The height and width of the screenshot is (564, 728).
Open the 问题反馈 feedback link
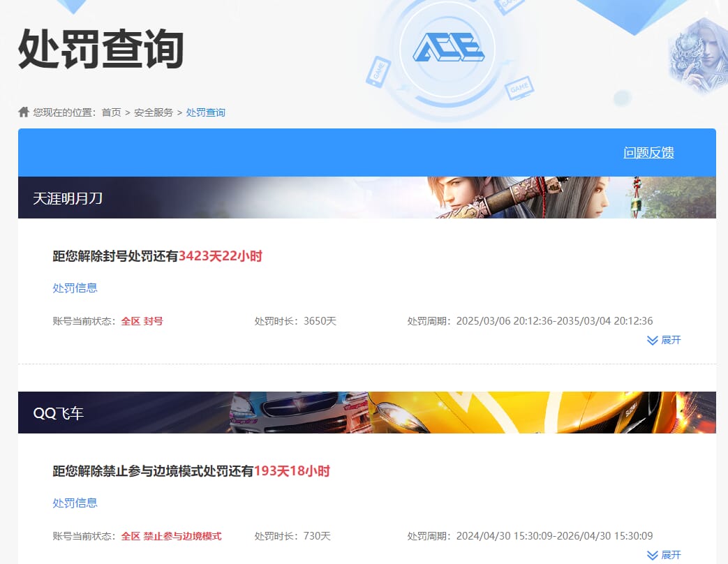click(648, 153)
